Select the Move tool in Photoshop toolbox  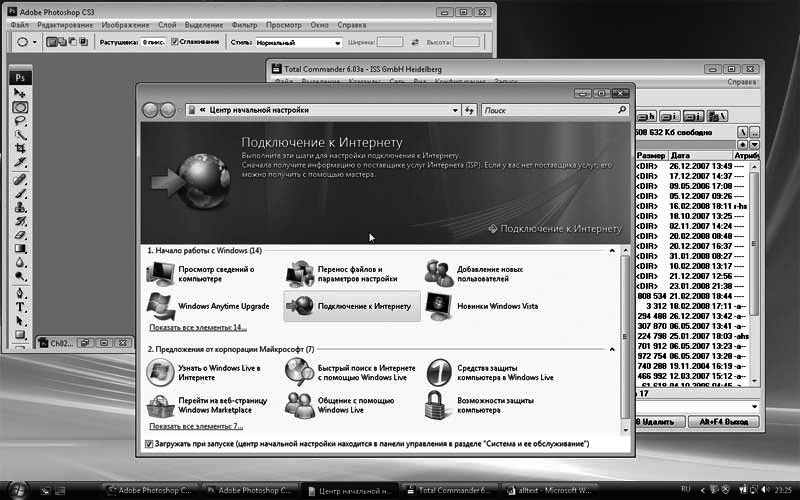[20, 93]
